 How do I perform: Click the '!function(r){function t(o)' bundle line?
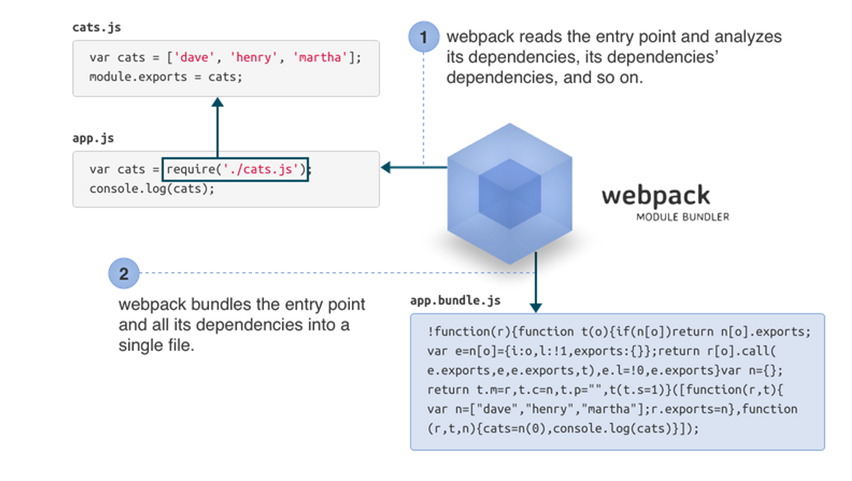(619, 332)
